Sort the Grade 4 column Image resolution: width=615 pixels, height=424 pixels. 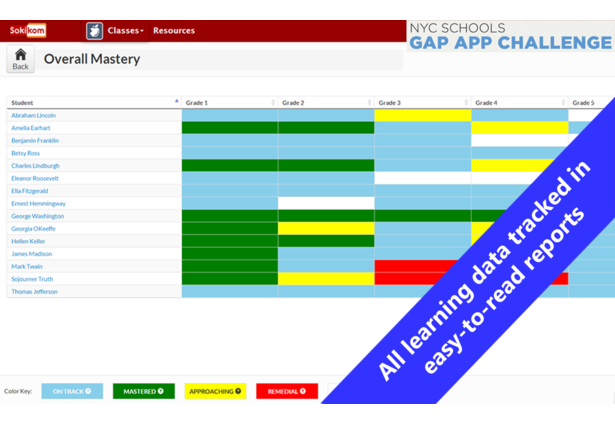pos(520,103)
